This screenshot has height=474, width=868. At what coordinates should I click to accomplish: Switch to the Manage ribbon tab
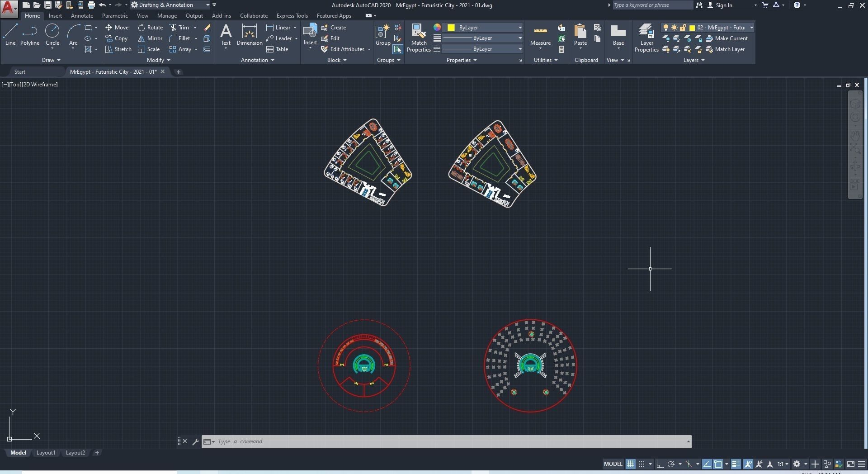[x=167, y=16]
